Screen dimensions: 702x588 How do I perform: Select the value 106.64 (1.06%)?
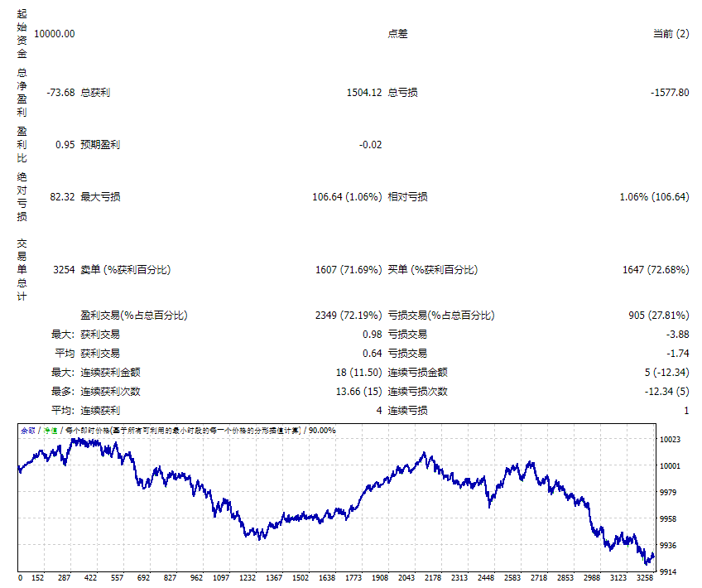pos(347,196)
